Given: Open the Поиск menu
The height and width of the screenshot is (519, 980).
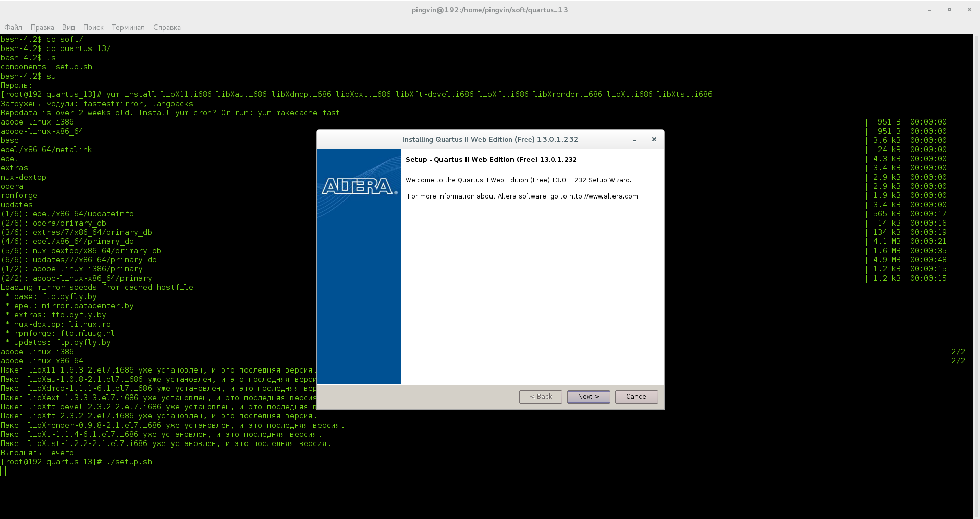Looking at the screenshot, I should (93, 27).
